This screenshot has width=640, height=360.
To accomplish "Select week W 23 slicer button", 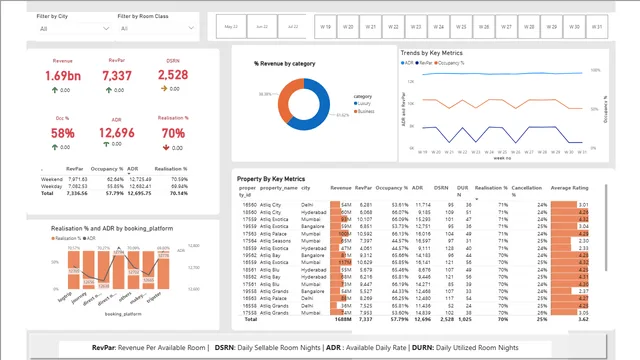I will (416, 27).
